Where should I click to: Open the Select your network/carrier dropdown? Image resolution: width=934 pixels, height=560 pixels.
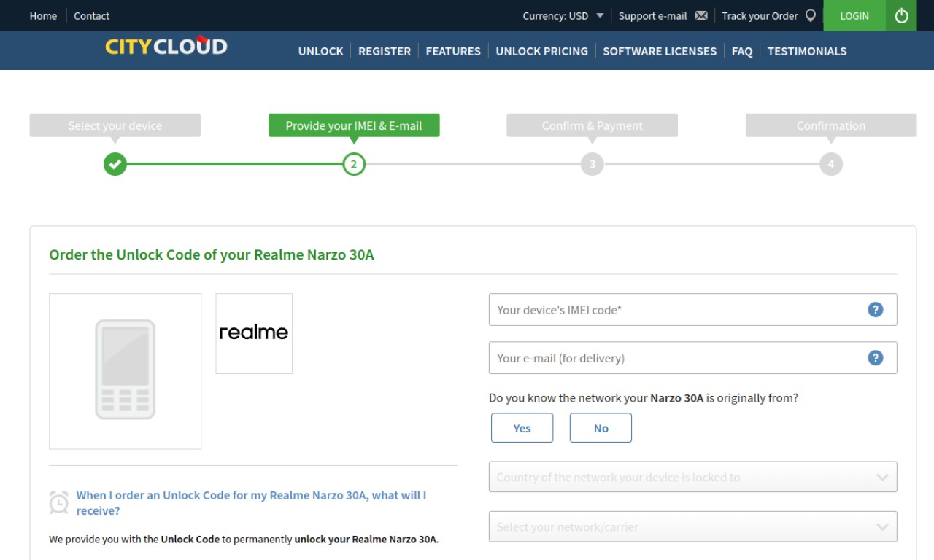click(x=693, y=526)
